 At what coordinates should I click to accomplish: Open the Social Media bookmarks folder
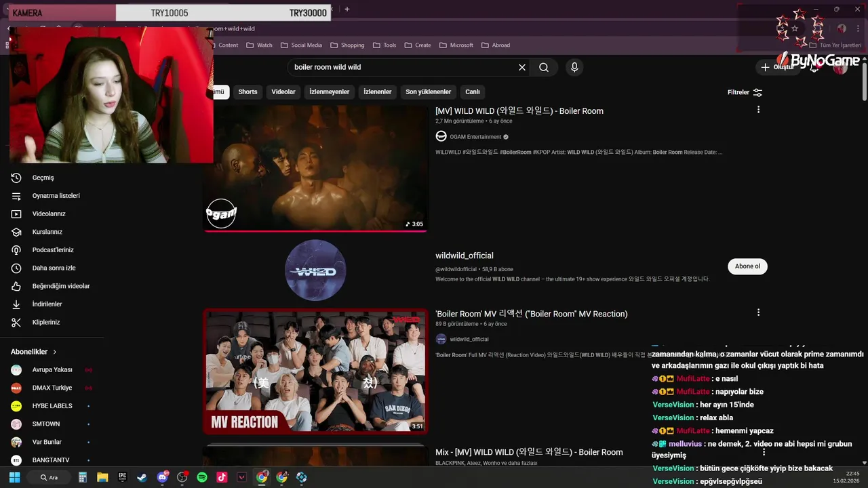302,45
